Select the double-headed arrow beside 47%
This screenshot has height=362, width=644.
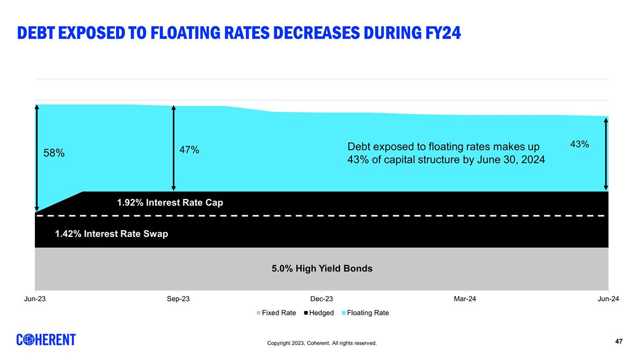173,147
